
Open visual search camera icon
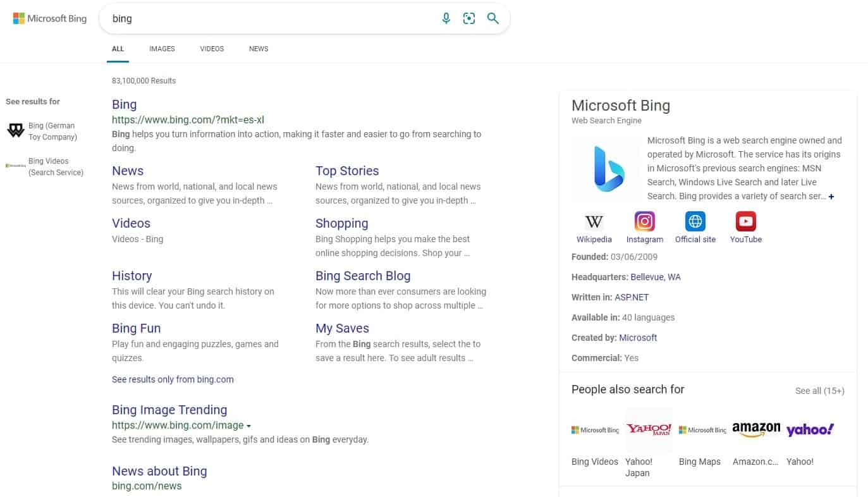click(x=469, y=18)
